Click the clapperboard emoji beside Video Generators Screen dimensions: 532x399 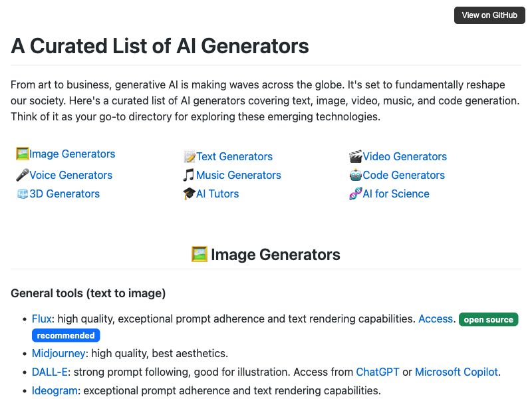[x=355, y=157]
